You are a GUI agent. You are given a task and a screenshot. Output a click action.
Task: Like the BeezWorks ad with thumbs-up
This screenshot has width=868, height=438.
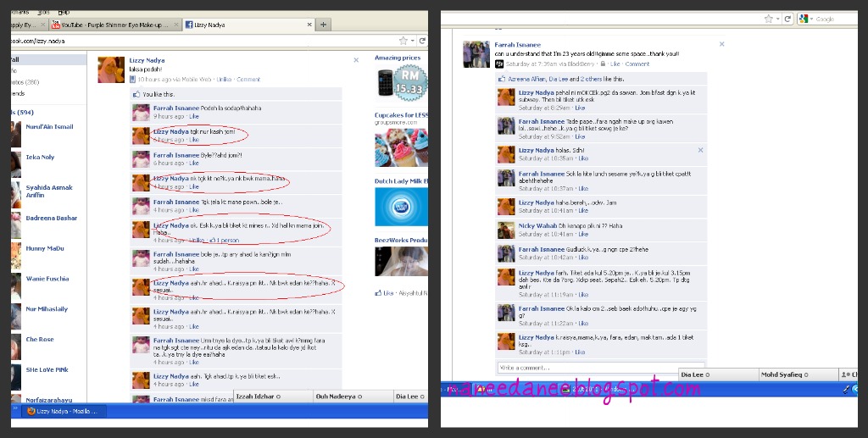click(x=385, y=292)
